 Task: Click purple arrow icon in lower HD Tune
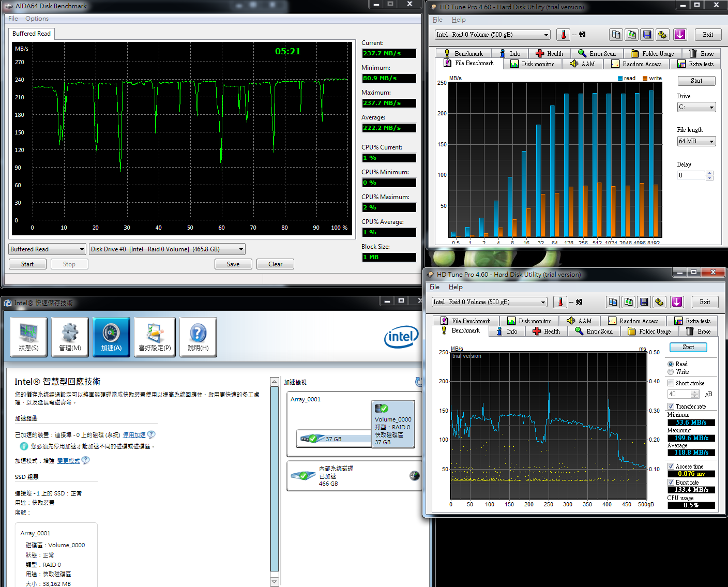click(x=677, y=302)
